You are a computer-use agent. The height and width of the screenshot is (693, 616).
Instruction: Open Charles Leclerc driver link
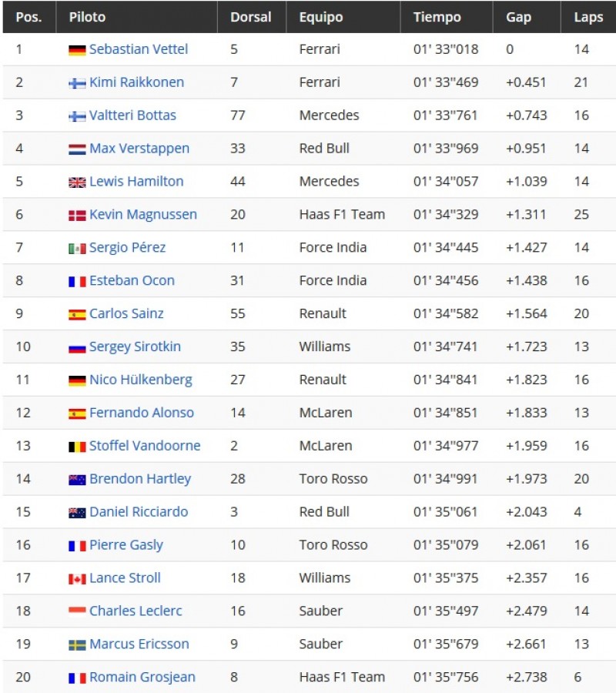click(x=136, y=611)
